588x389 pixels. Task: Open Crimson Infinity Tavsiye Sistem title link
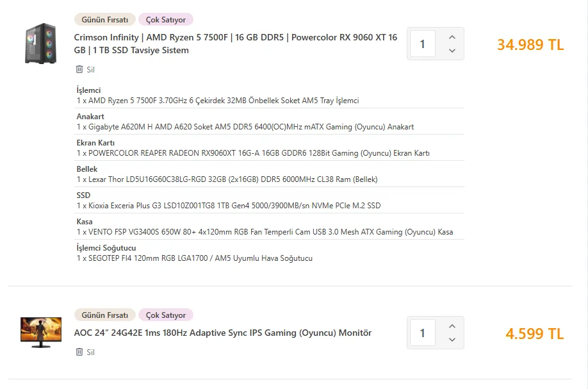[x=235, y=44]
